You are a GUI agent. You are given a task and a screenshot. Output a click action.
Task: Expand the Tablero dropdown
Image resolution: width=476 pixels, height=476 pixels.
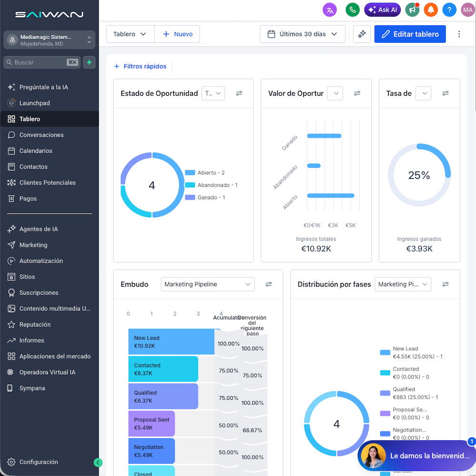[x=130, y=34]
